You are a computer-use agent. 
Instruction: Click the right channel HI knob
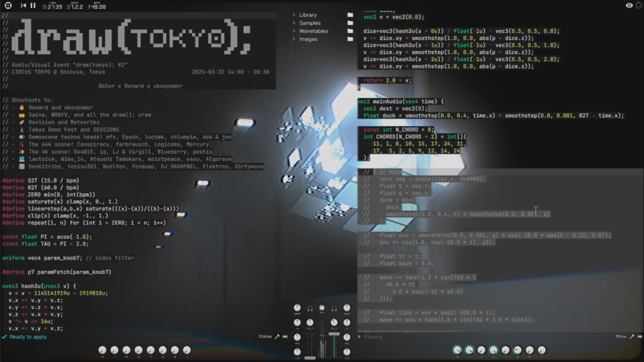tap(347, 322)
